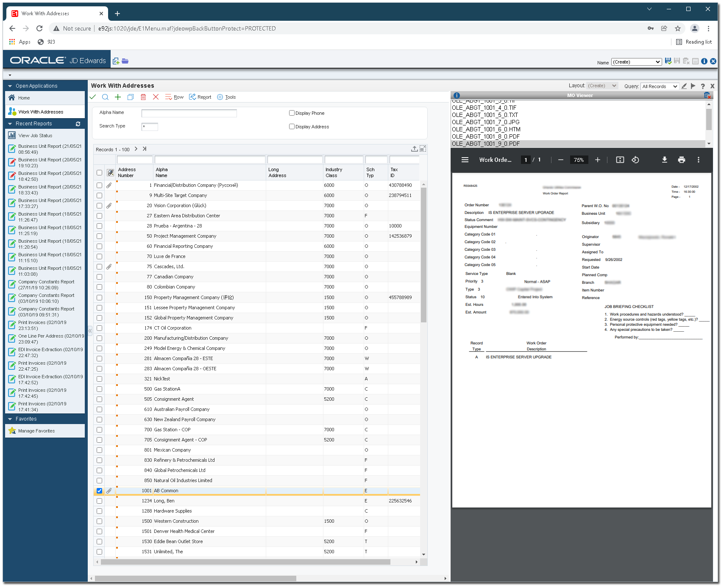Click the Alpha Name input field
The image size is (724, 588).
coord(189,113)
